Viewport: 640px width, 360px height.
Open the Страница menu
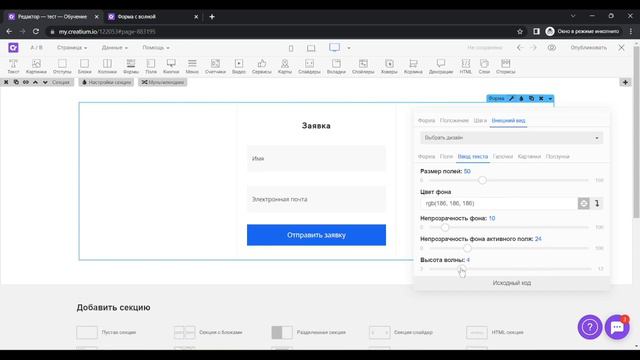[72, 48]
